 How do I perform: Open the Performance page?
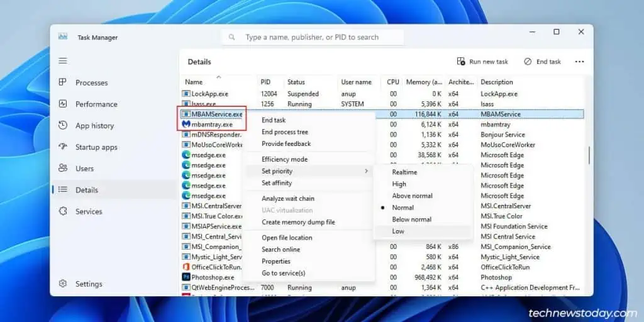[x=114, y=104]
